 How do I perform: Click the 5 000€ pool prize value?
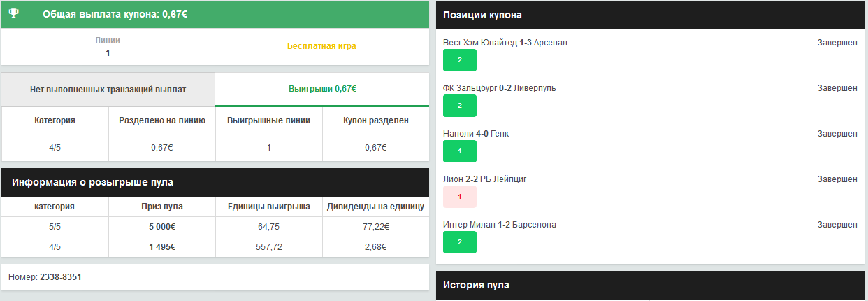[161, 227]
